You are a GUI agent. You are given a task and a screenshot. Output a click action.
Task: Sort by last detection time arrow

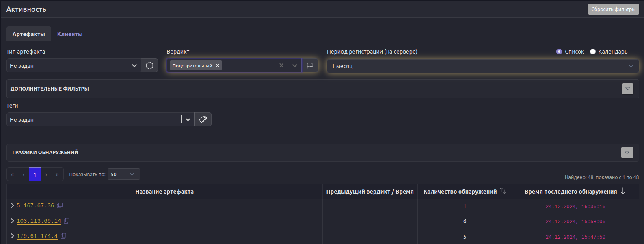623,191
